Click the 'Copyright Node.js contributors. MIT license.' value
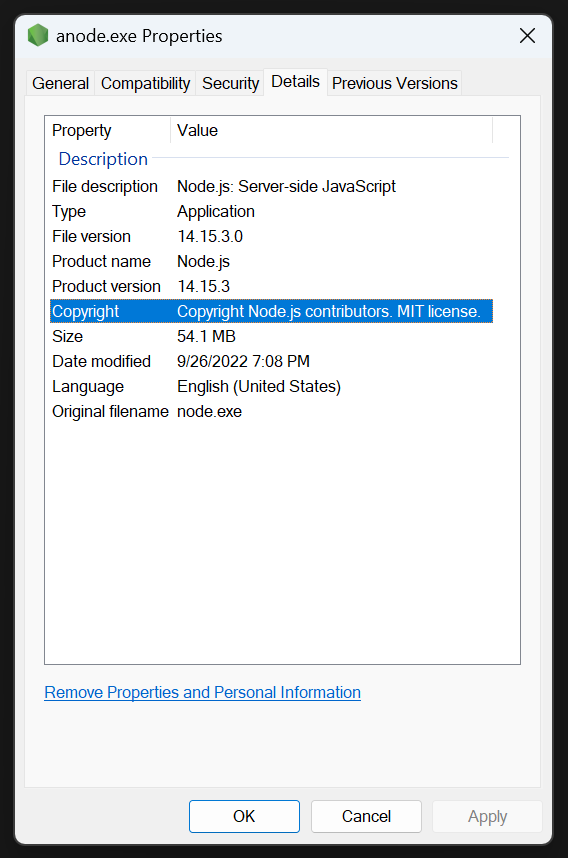Screen dimensions: 568x858 tap(329, 311)
